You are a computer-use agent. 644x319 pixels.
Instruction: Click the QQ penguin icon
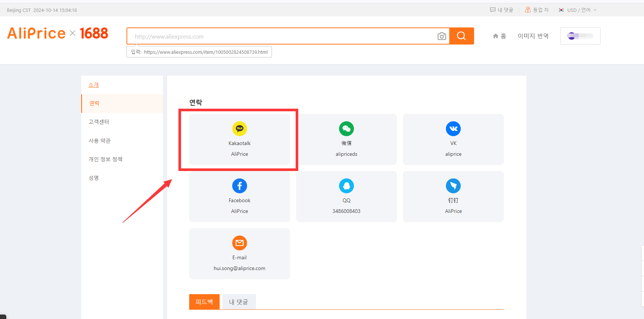click(x=346, y=186)
